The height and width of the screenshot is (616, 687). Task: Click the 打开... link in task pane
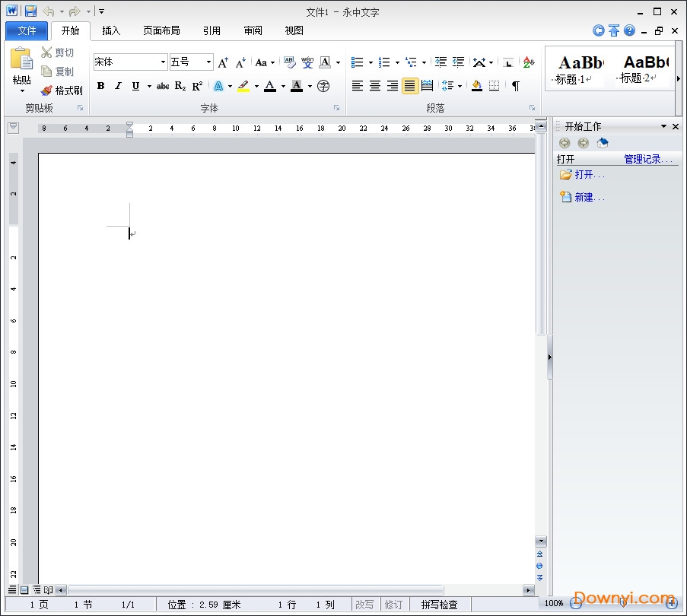[x=589, y=175]
